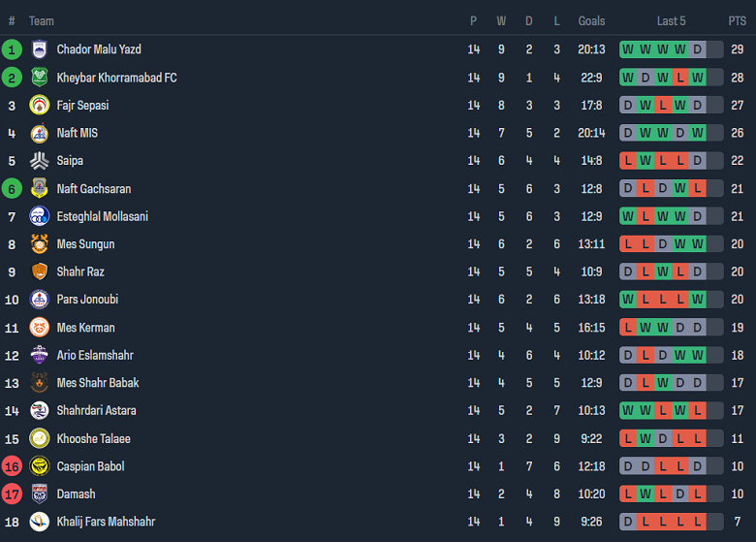Screen dimensions: 756x542
Task: Sort standings by Goals column header
Action: point(591,21)
